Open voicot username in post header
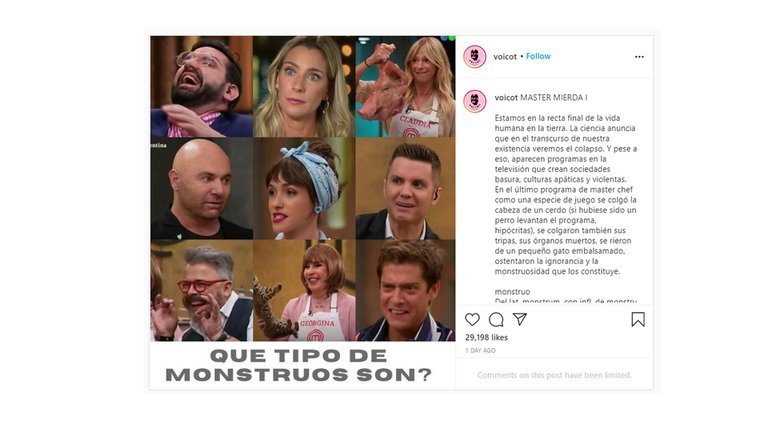 click(x=505, y=57)
